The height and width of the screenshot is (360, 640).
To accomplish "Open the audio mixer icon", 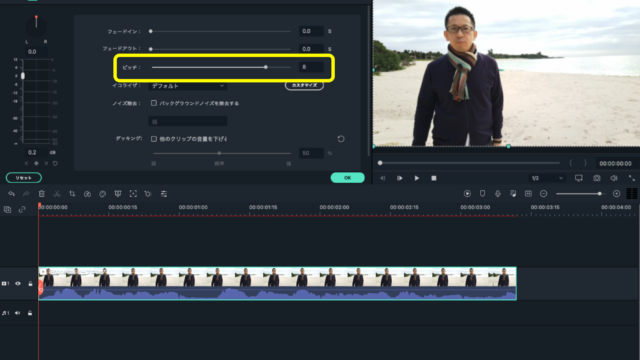I will 513,193.
